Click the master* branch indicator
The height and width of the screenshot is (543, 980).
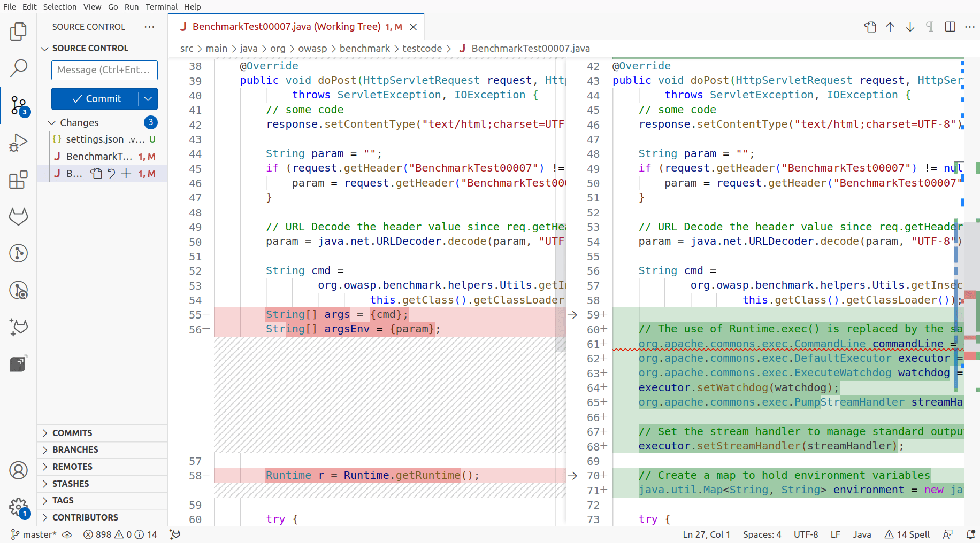(x=34, y=534)
